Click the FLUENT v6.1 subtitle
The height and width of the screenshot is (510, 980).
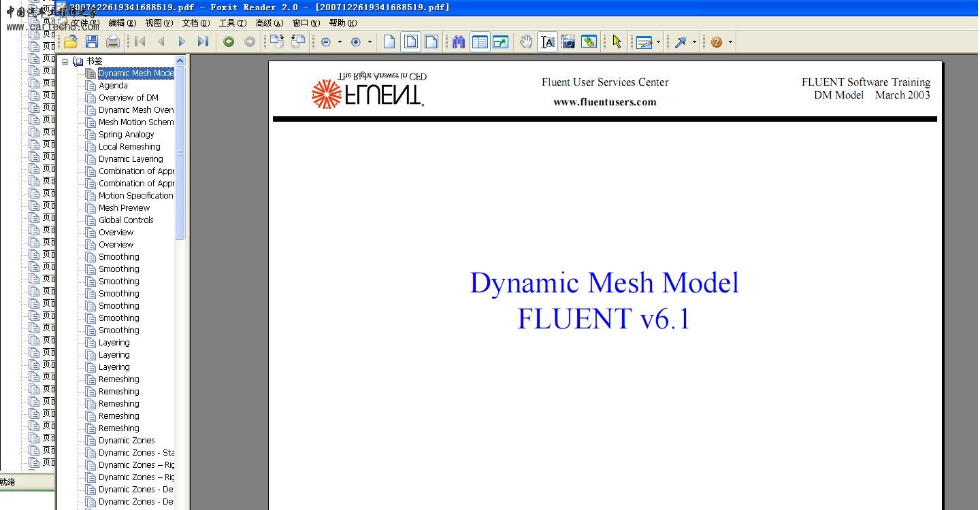click(x=604, y=318)
